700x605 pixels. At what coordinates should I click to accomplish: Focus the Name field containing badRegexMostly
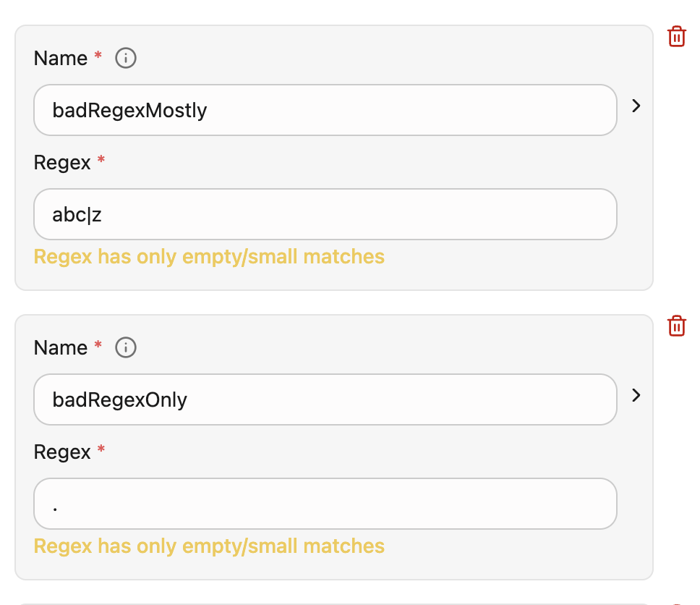click(x=325, y=110)
